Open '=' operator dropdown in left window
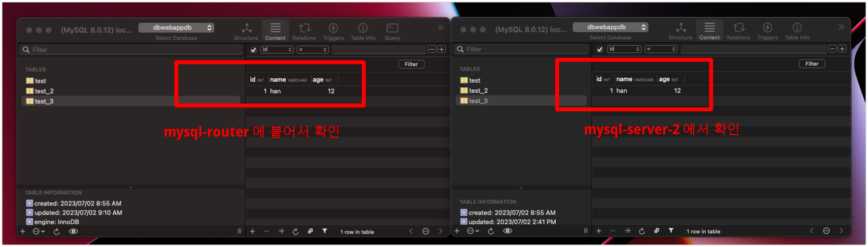Screen dimensions: 868x247 (312, 50)
